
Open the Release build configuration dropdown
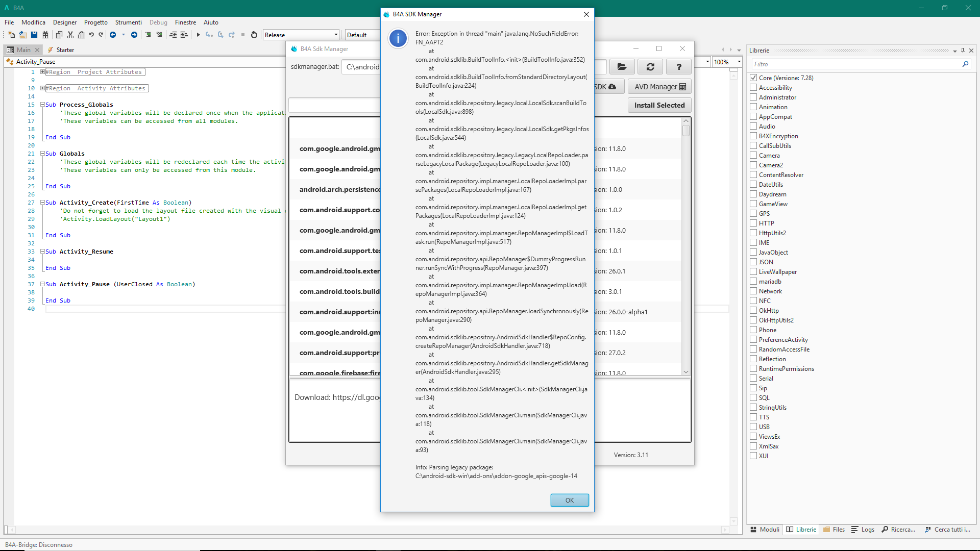(x=301, y=35)
